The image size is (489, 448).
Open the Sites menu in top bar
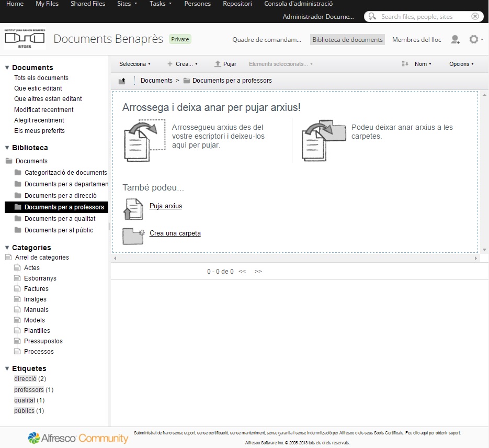[x=127, y=4]
